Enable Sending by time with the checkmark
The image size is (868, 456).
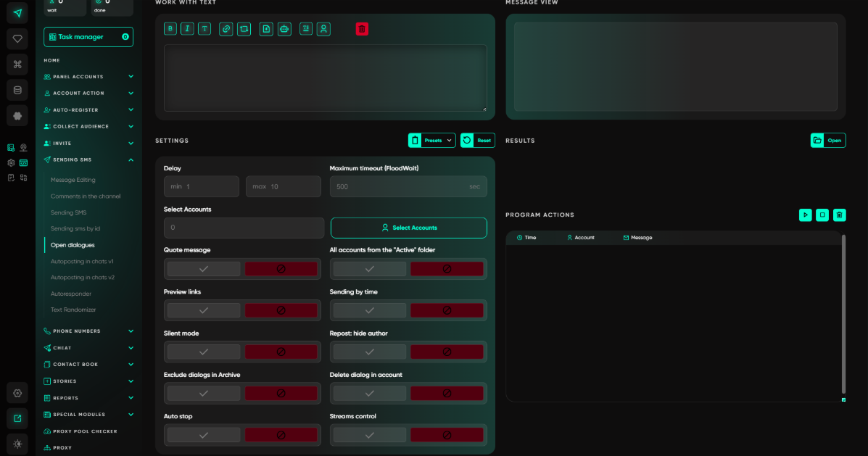[370, 310]
